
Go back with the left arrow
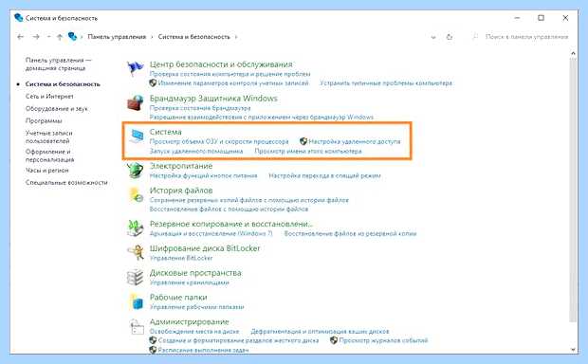[21, 37]
